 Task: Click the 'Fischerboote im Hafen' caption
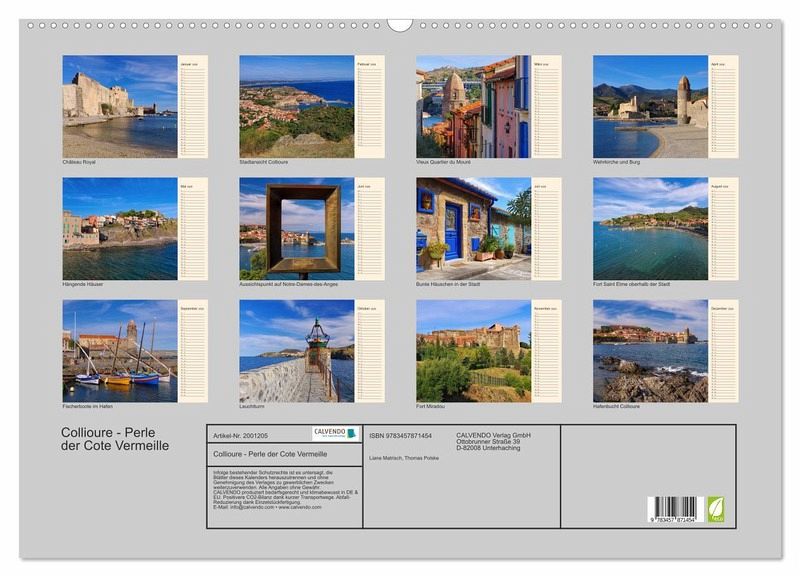click(x=87, y=406)
